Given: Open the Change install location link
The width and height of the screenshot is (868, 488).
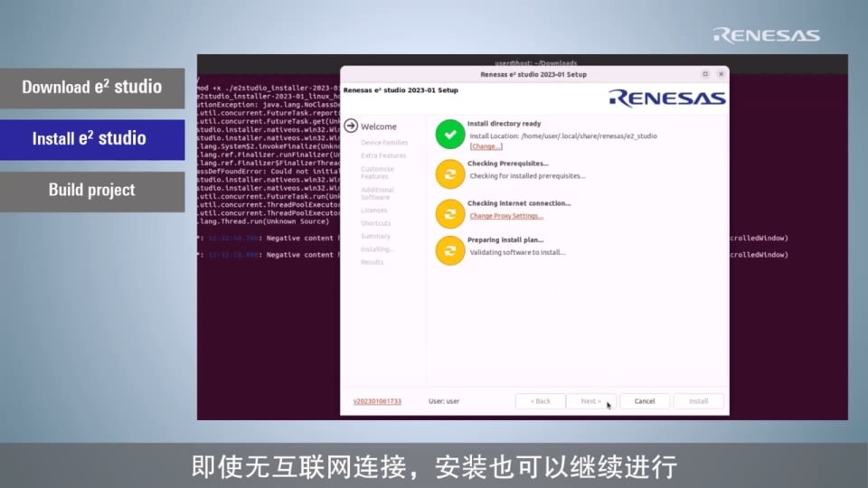Looking at the screenshot, I should point(486,146).
